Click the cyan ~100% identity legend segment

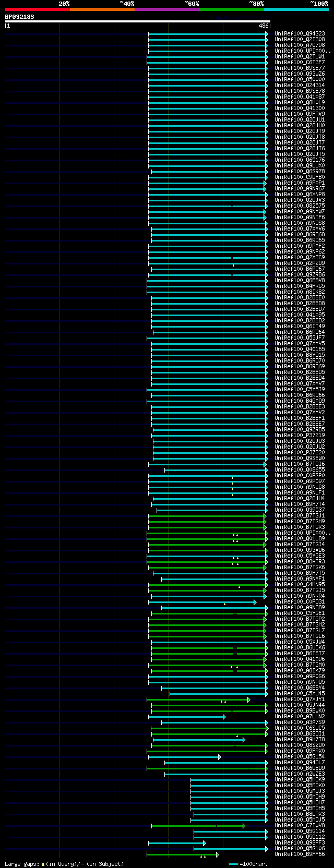296,9
